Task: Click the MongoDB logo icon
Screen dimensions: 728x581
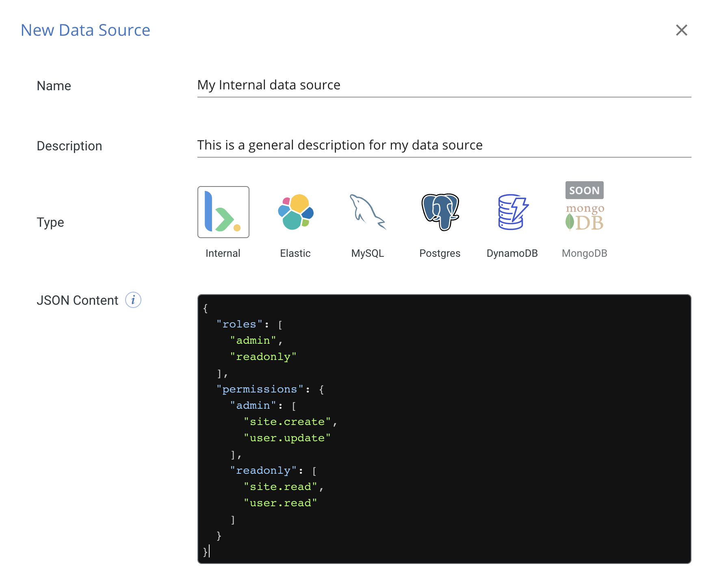Action: click(x=585, y=219)
